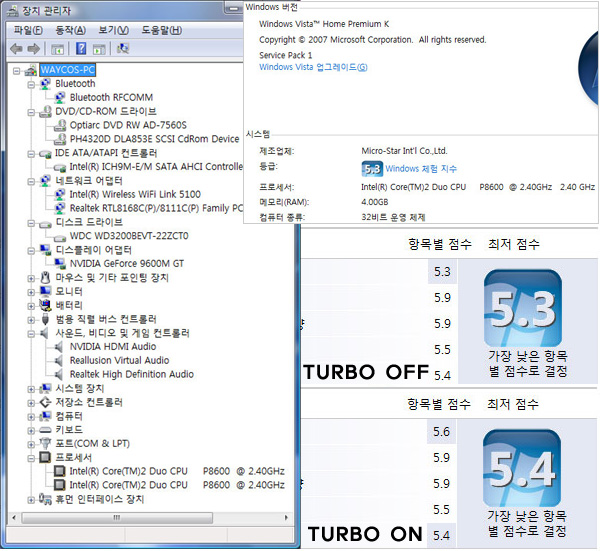Image resolution: width=600 pixels, height=551 pixels.
Task: Click the Windows Vista Home Premium K text
Action: [x=324, y=24]
